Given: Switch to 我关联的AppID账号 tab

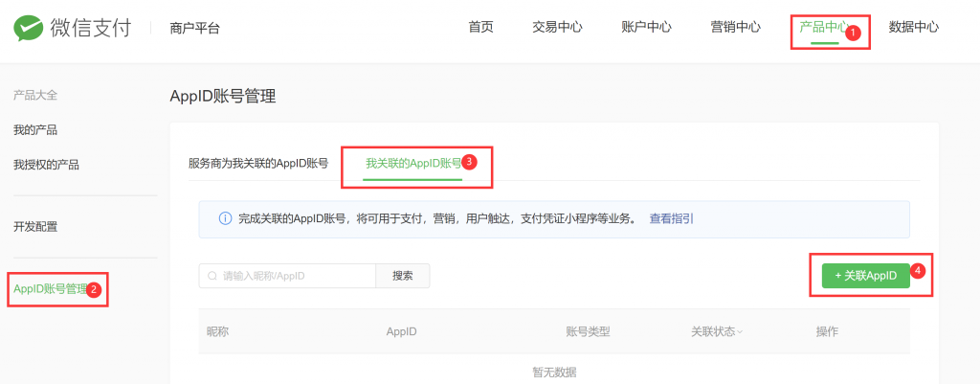Looking at the screenshot, I should [x=413, y=164].
